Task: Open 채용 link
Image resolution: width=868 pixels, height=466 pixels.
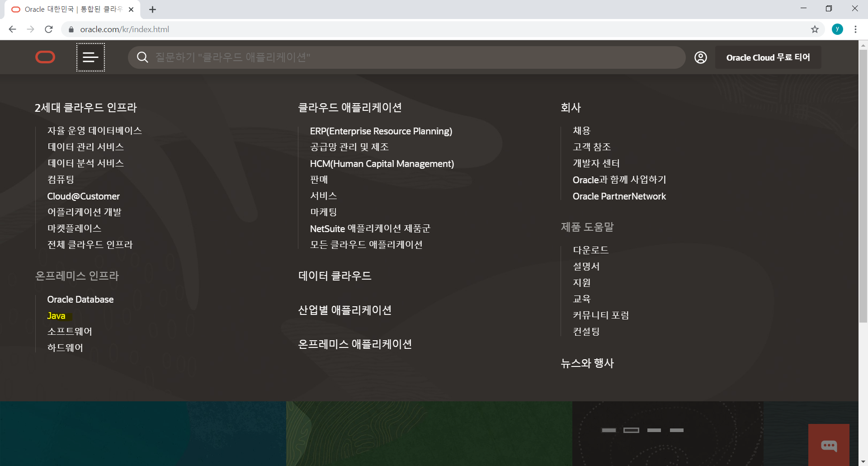Action: (x=581, y=131)
